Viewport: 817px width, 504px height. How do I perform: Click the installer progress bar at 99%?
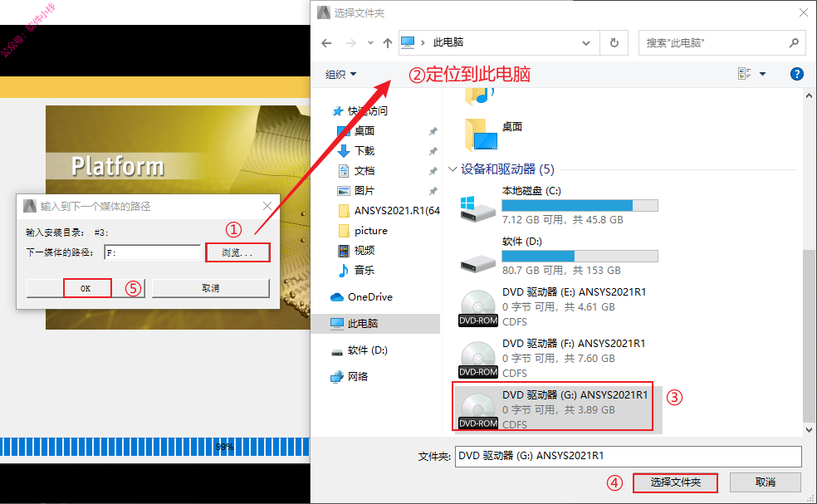pos(154,448)
